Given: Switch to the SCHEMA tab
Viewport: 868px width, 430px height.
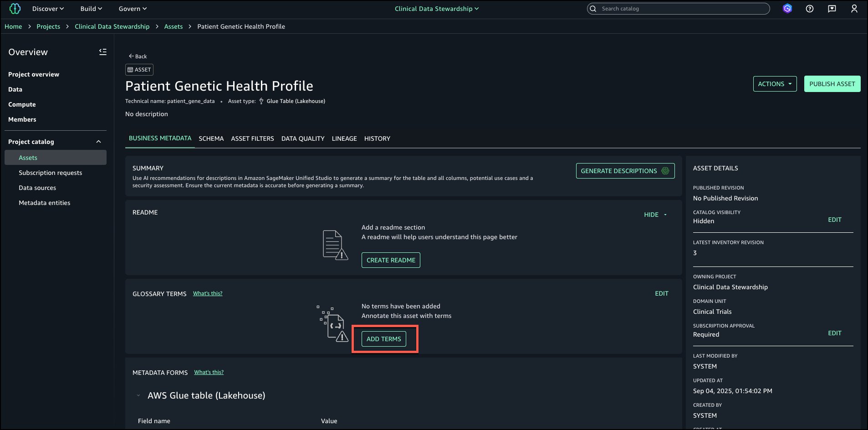Looking at the screenshot, I should click(211, 138).
